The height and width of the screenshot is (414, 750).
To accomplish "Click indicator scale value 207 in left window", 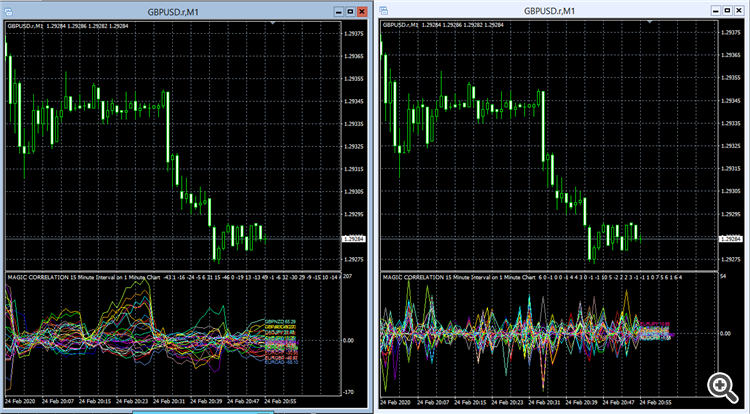I will pyautogui.click(x=348, y=277).
